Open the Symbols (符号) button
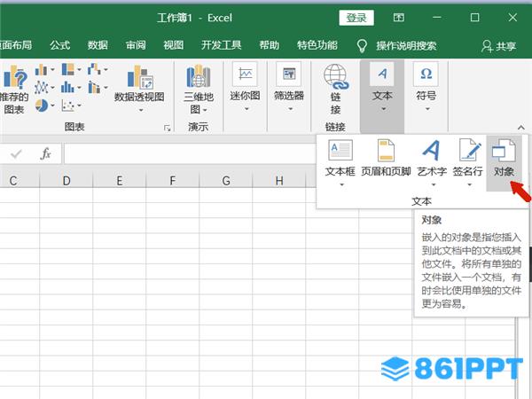The height and width of the screenshot is (399, 532). click(x=426, y=88)
